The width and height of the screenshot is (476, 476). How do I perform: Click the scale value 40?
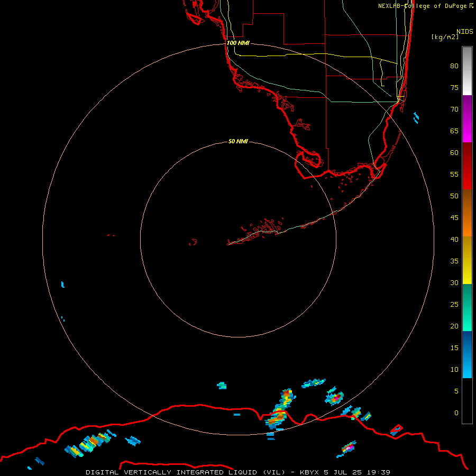pos(454,239)
